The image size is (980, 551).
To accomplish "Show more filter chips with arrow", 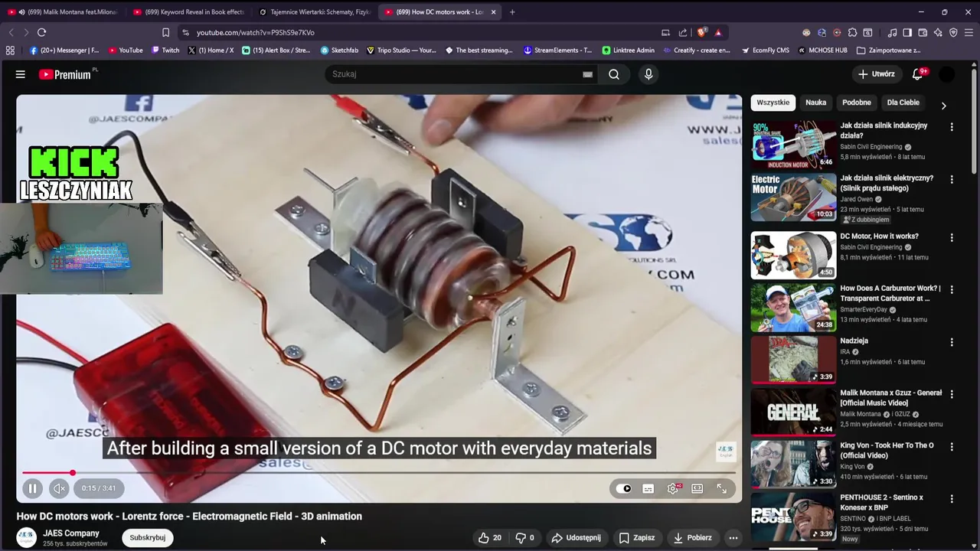I will 943,106.
